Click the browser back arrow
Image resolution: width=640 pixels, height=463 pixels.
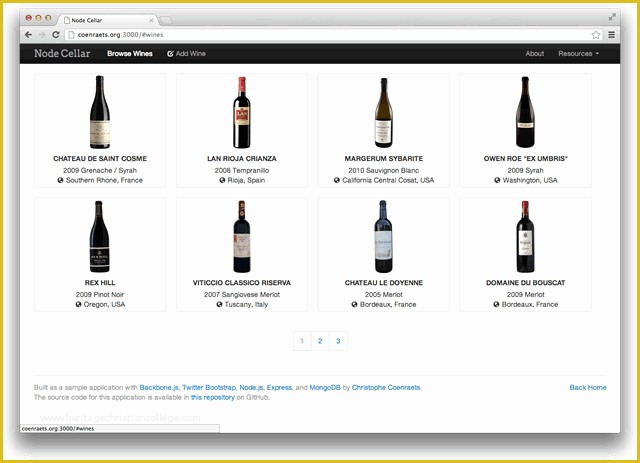pos(28,35)
